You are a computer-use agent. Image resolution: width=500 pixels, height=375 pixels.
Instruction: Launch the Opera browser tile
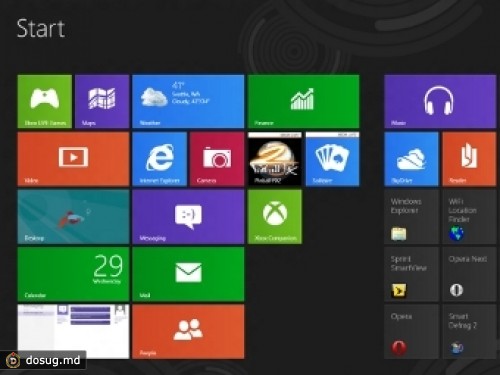pos(411,332)
